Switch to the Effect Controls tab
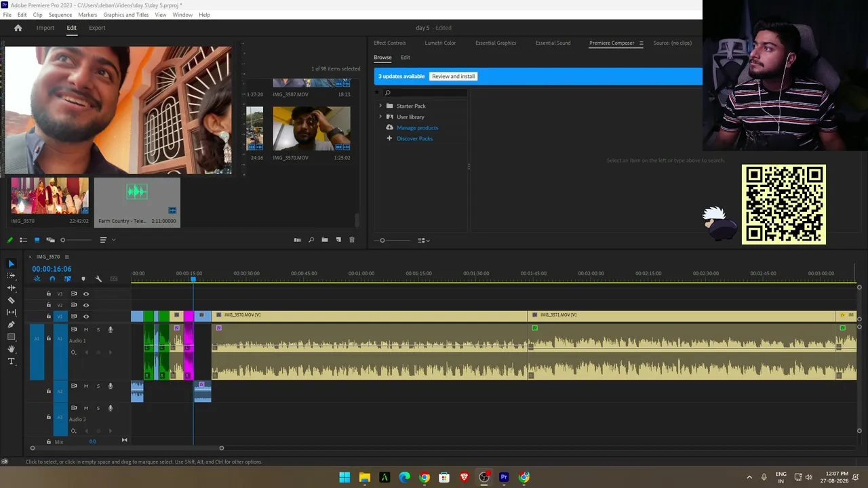The image size is (868, 488). point(390,43)
